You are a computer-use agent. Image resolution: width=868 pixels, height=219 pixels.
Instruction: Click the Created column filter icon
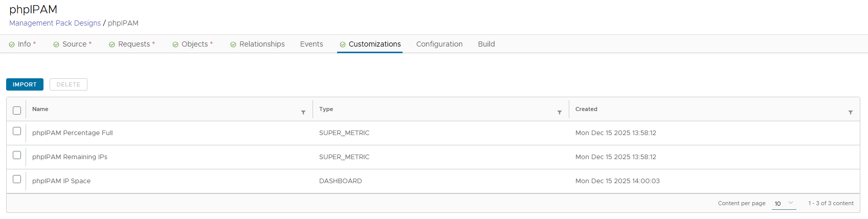tap(851, 113)
